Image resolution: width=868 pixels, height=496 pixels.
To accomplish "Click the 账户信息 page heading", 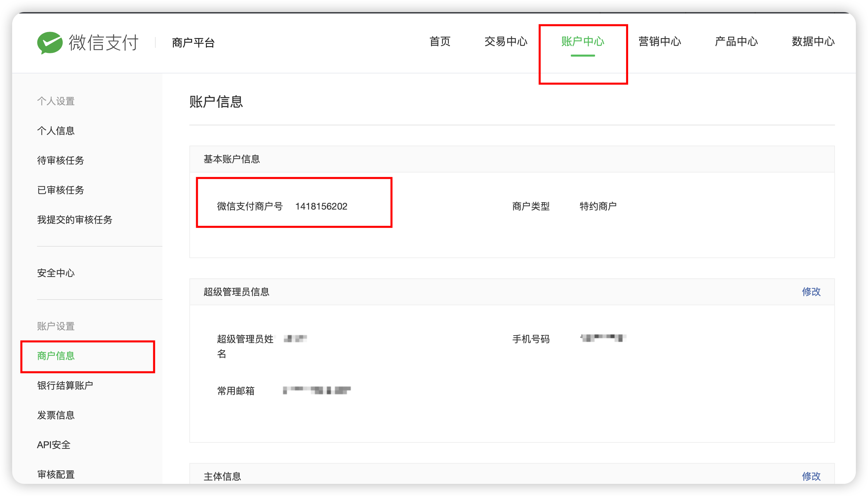I will pyautogui.click(x=216, y=102).
